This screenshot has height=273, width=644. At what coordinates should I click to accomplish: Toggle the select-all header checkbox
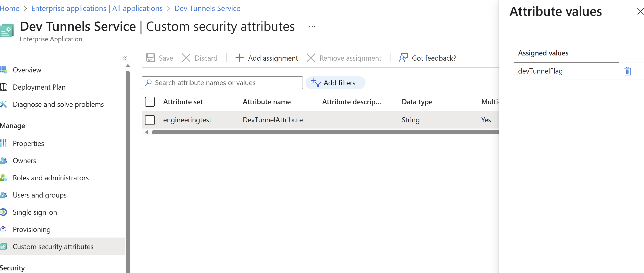coord(150,102)
